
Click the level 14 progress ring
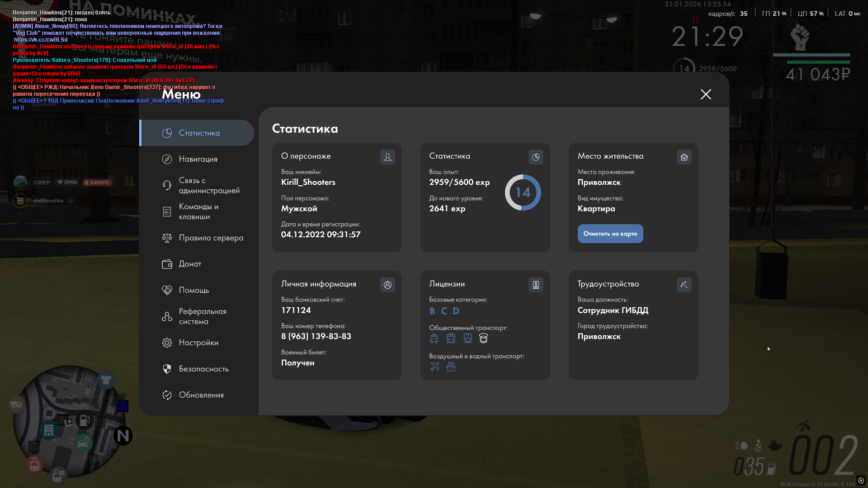click(523, 192)
